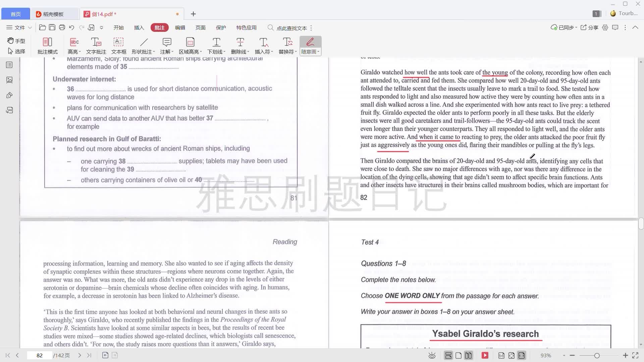Open the 插入 ribbon tab
Viewport: 644px width, 362px height.
[x=139, y=27]
